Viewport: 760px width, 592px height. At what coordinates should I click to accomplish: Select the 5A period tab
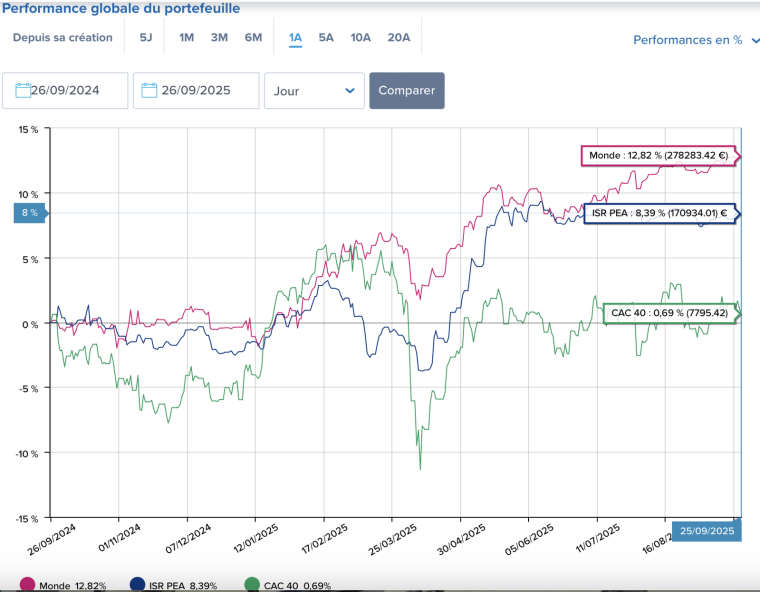click(326, 38)
